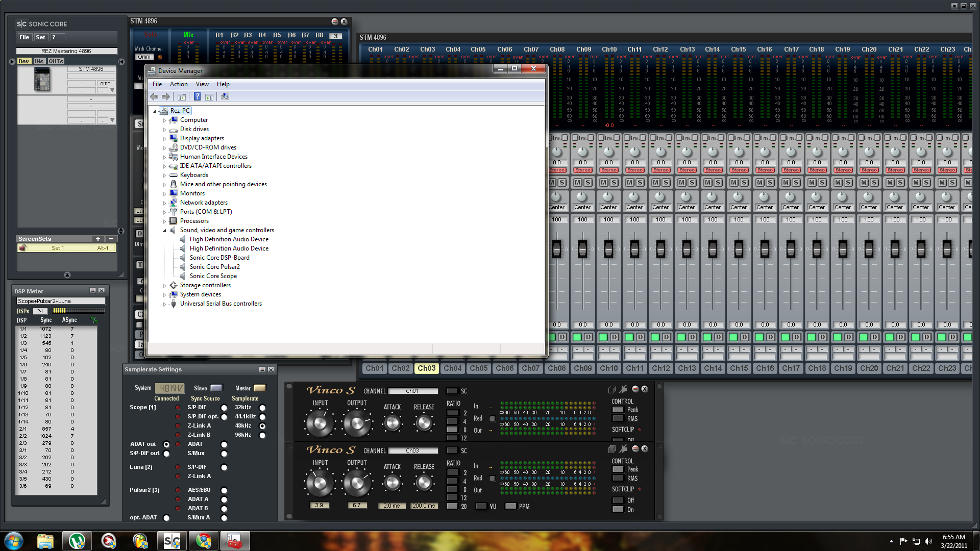Toggle the green button on Ch14
This screenshot has height=551, width=980.
(x=707, y=337)
